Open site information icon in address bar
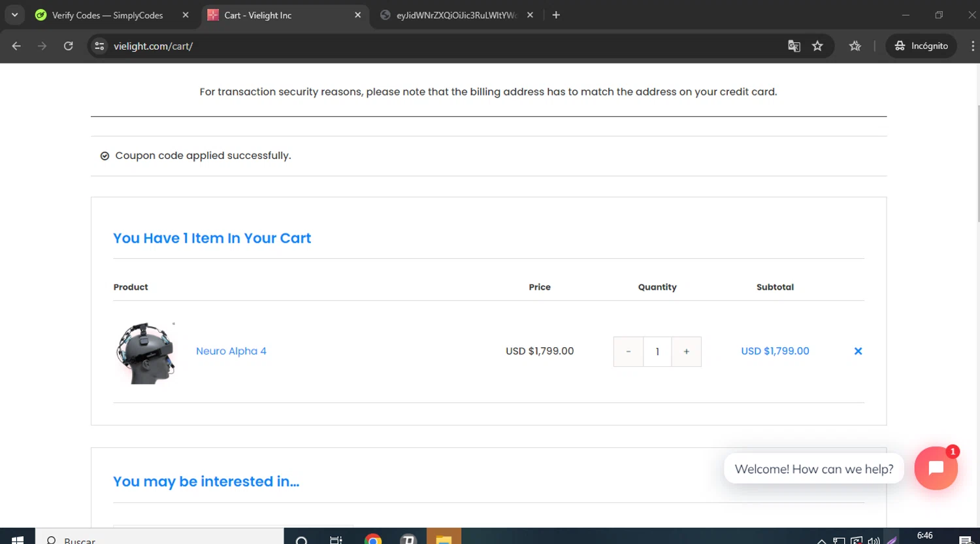980x544 pixels. coord(99,46)
